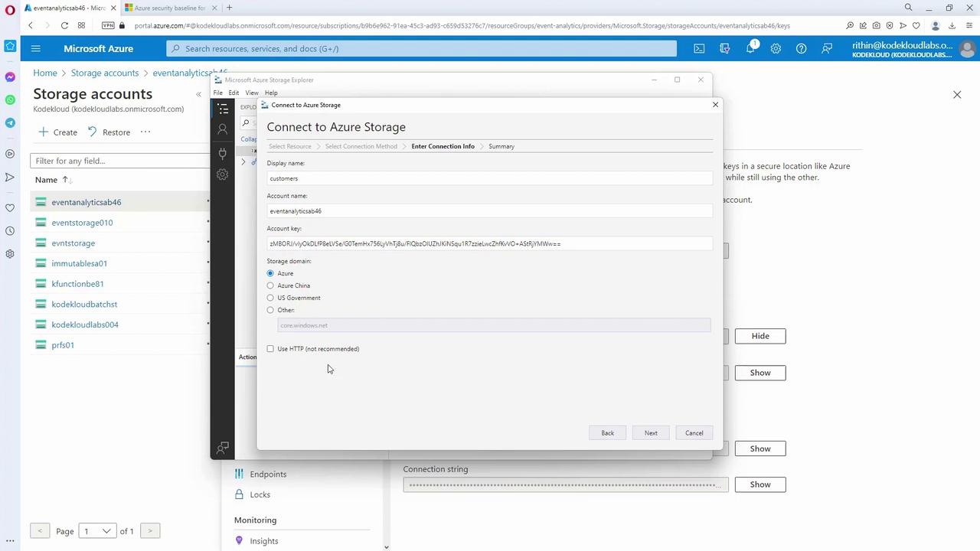Screen dimensions: 980x551
Task: Expand tree node in Storage Explorer
Action: point(243,162)
